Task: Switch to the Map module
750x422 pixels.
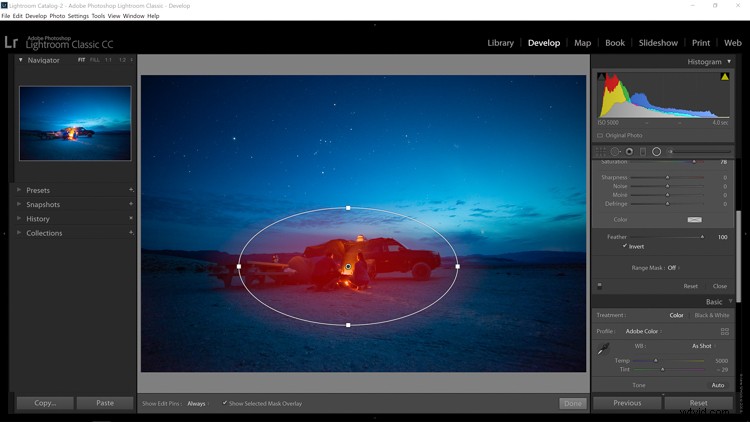Action: coord(582,43)
